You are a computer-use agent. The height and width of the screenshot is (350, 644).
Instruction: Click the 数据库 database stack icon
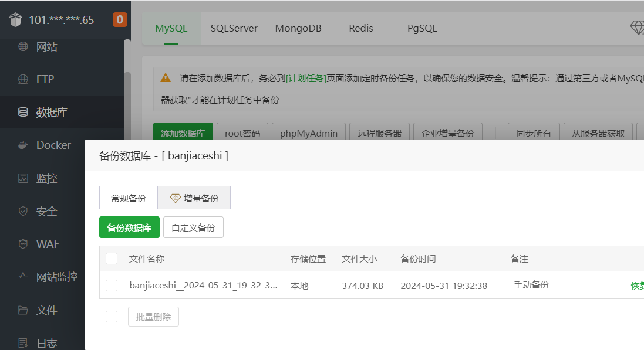pyautogui.click(x=23, y=112)
